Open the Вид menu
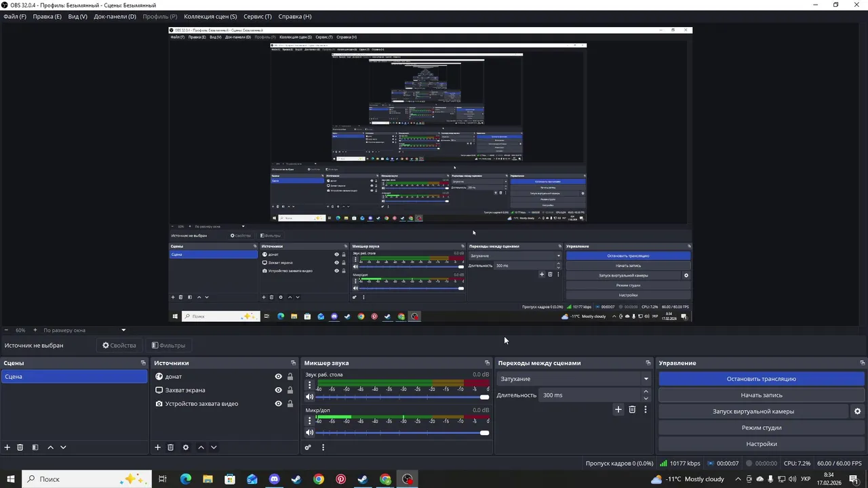This screenshot has height=488, width=868. [x=78, y=16]
